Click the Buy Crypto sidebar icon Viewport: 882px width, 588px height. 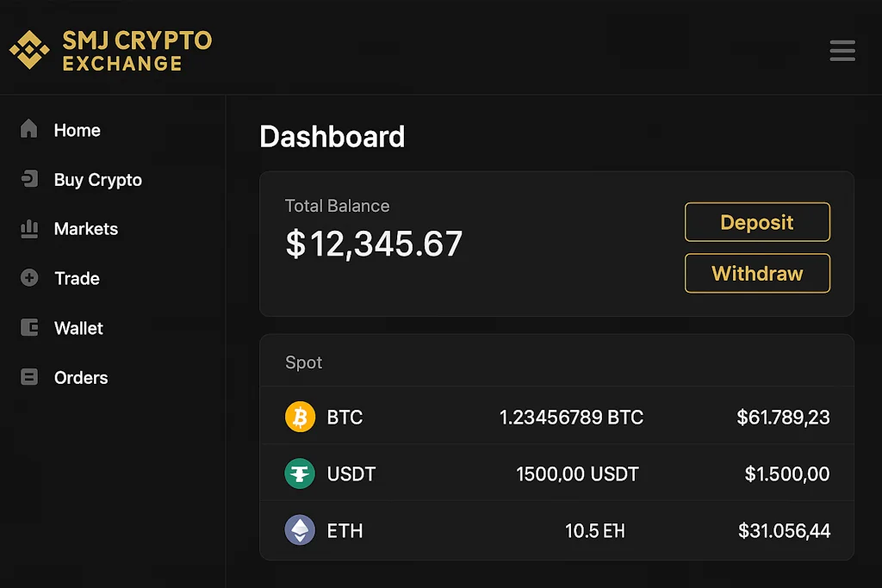tap(29, 179)
